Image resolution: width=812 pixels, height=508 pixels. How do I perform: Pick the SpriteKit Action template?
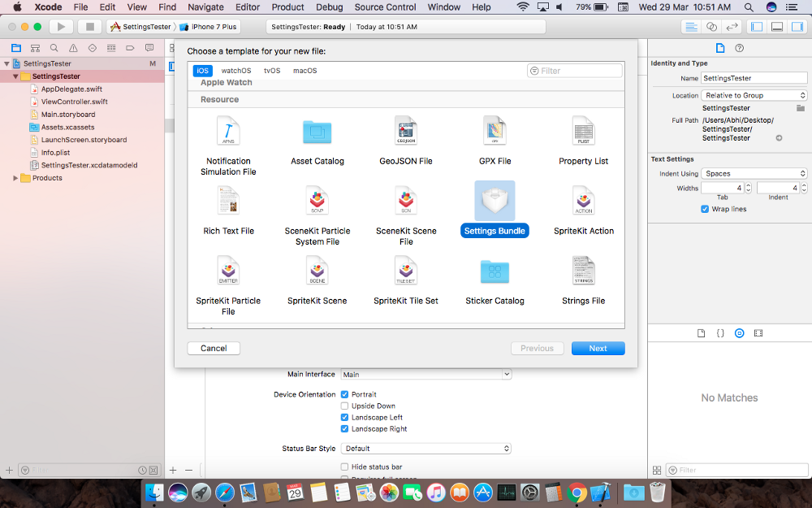click(583, 211)
